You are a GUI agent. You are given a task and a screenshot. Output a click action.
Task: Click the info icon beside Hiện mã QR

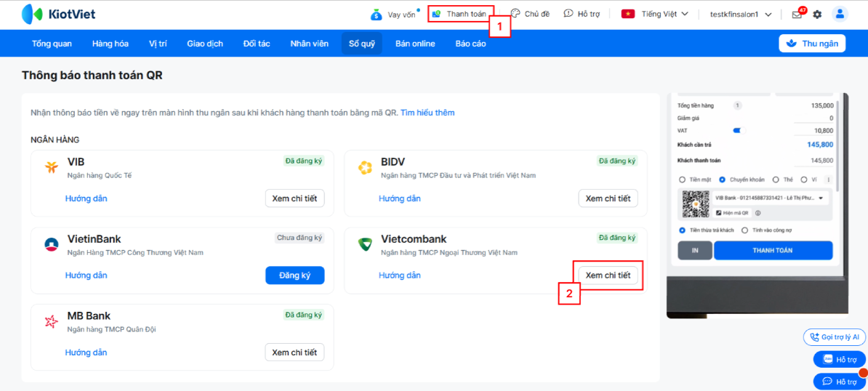click(x=758, y=213)
